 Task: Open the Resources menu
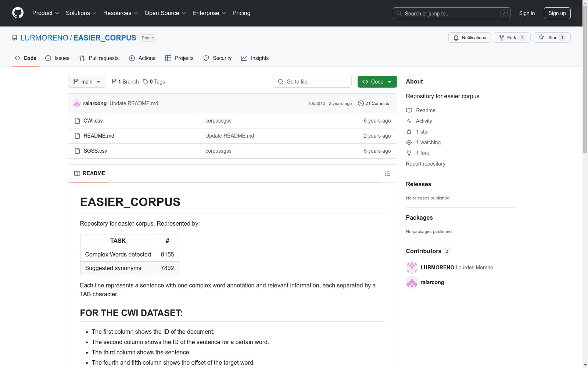click(x=121, y=13)
